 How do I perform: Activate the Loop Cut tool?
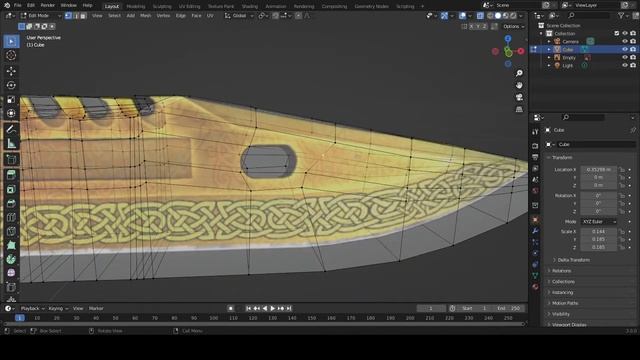(11, 217)
